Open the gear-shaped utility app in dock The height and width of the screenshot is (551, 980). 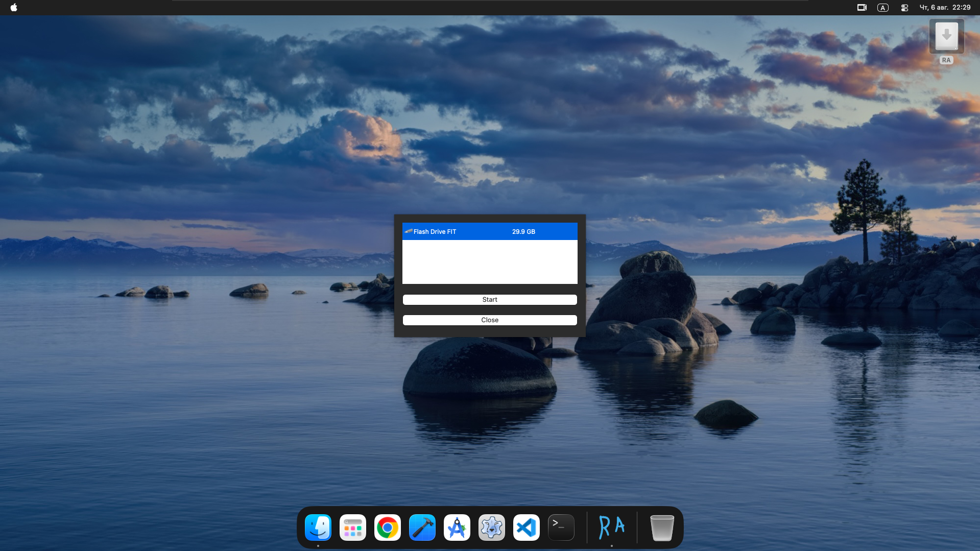(x=492, y=528)
